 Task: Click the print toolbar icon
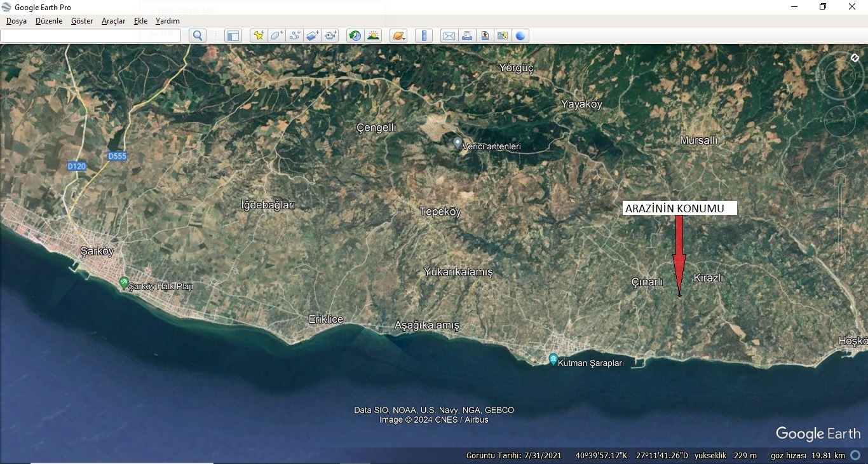[467, 36]
